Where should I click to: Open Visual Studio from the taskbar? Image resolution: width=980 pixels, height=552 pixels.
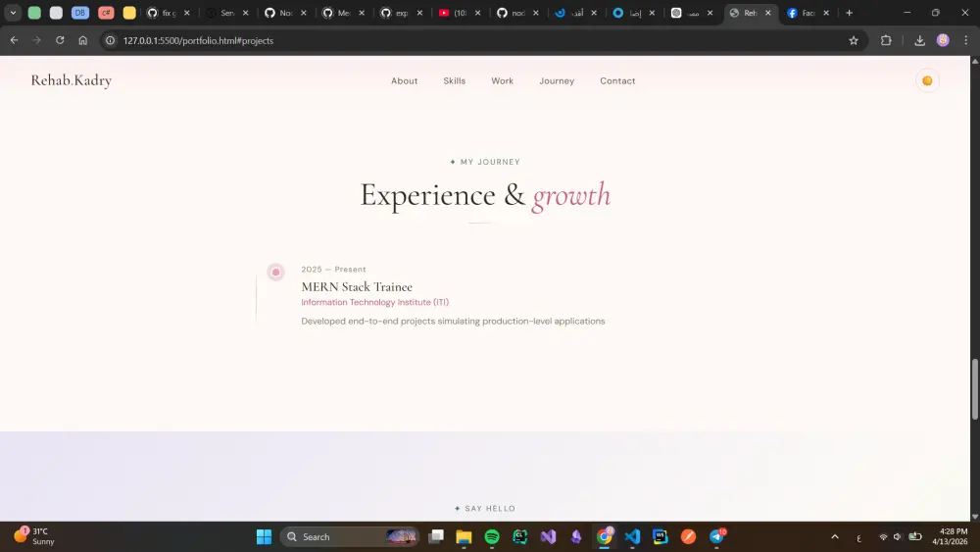(x=548, y=536)
